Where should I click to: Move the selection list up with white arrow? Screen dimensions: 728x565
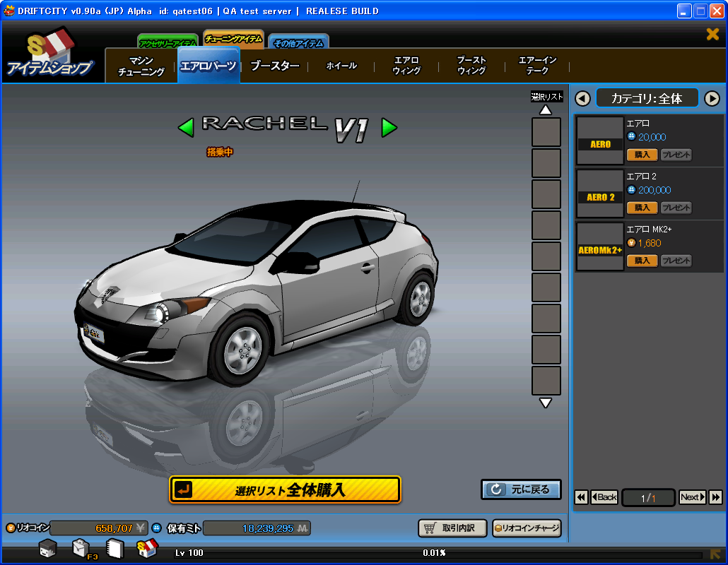pos(546,110)
